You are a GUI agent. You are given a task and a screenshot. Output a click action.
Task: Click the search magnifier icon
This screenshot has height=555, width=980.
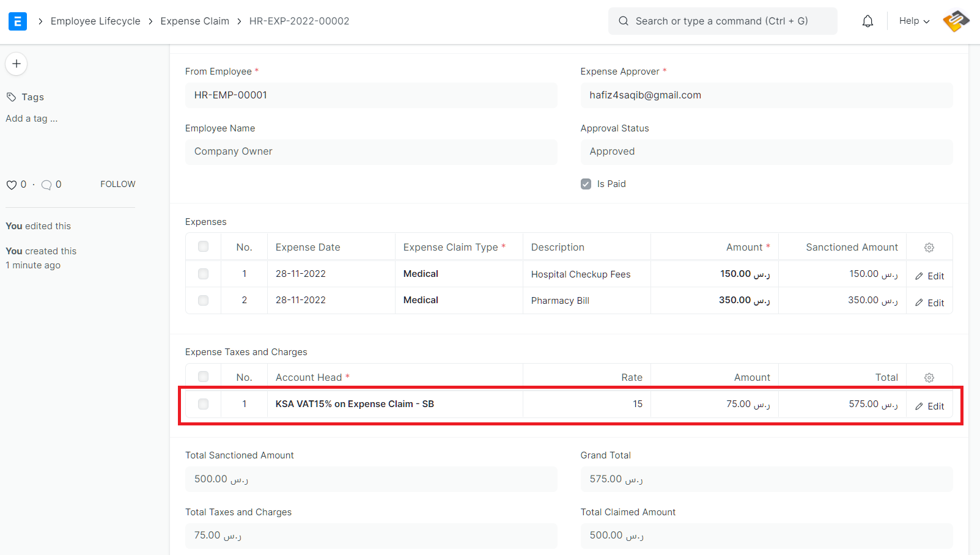click(x=624, y=21)
